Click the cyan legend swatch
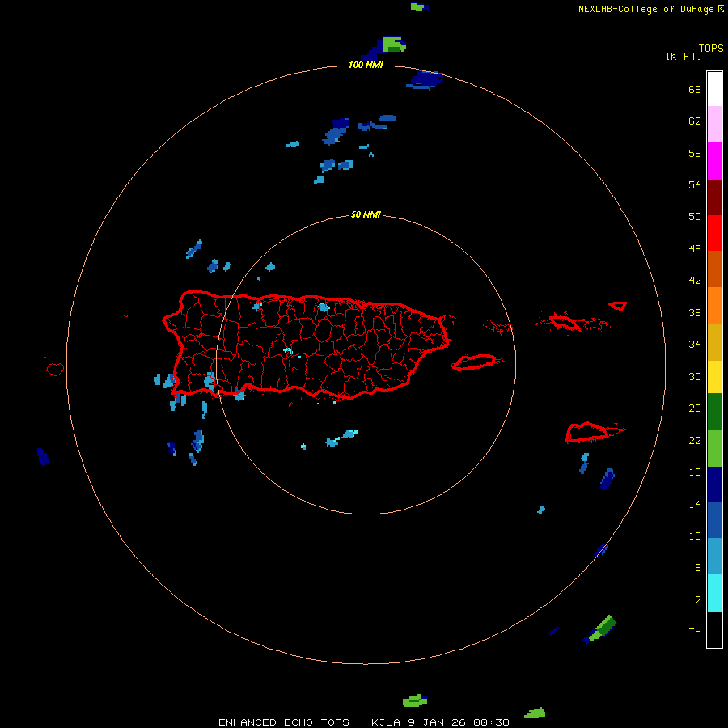The image size is (728, 728). pyautogui.click(x=714, y=593)
